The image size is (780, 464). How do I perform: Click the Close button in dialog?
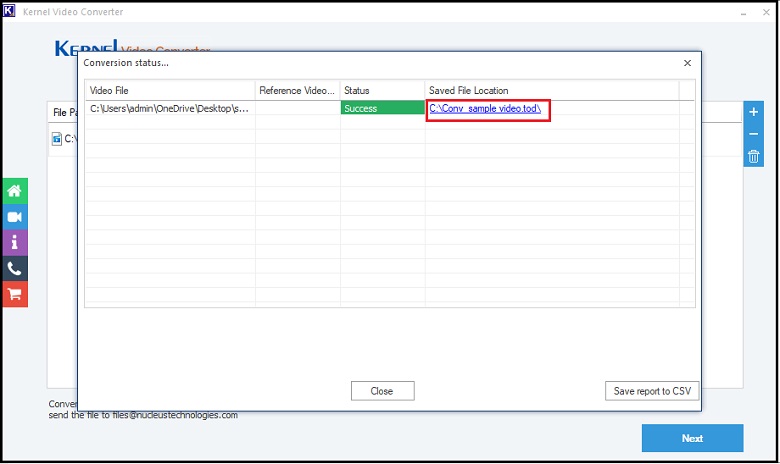[x=382, y=391]
